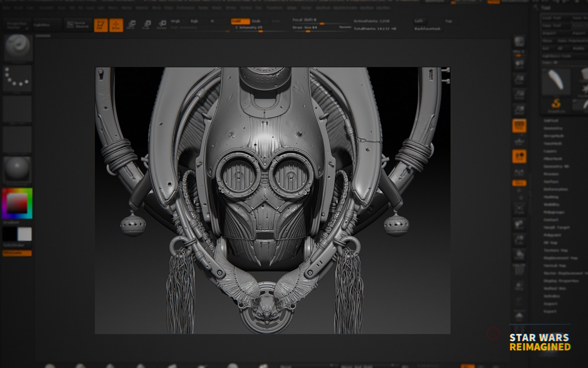Image resolution: width=588 pixels, height=368 pixels.
Task: Expand the Morph Target subpalette
Action: [x=556, y=227]
